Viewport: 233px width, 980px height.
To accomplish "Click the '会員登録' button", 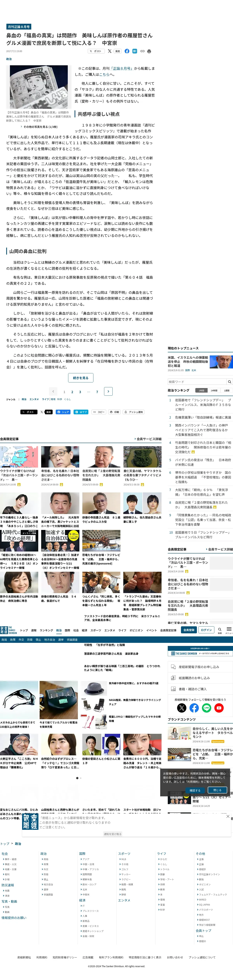I will tap(189, 630).
